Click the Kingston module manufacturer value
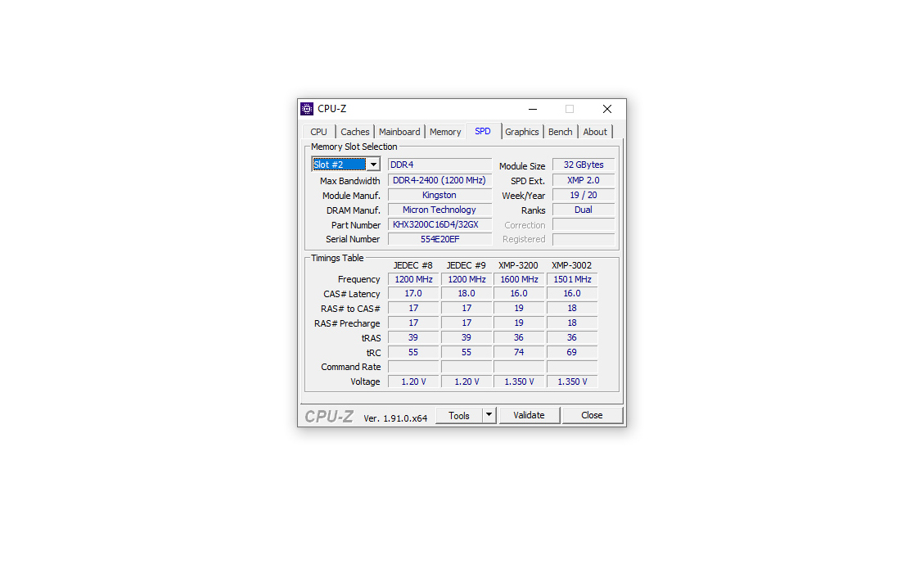This screenshot has height=578, width=924. 439,195
